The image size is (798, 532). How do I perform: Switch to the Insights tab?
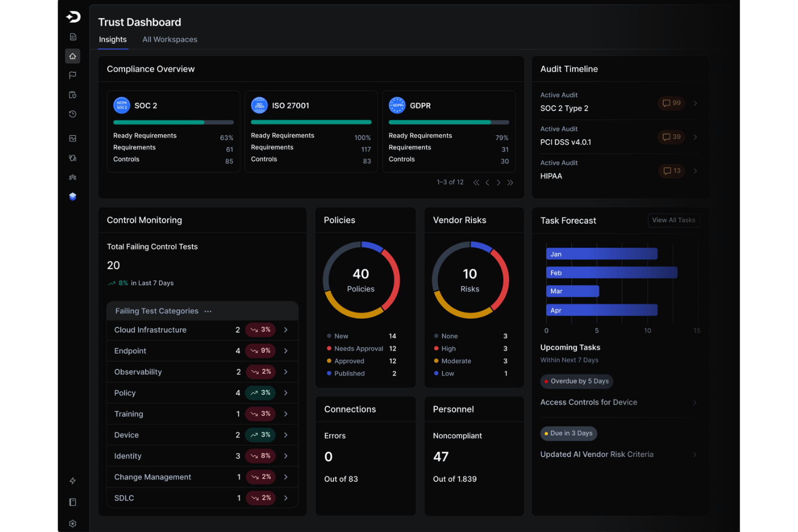[113, 39]
